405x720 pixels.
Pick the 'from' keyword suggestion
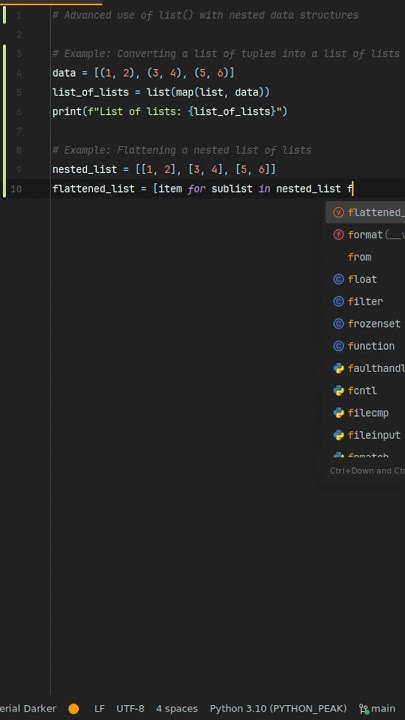click(x=366, y=257)
